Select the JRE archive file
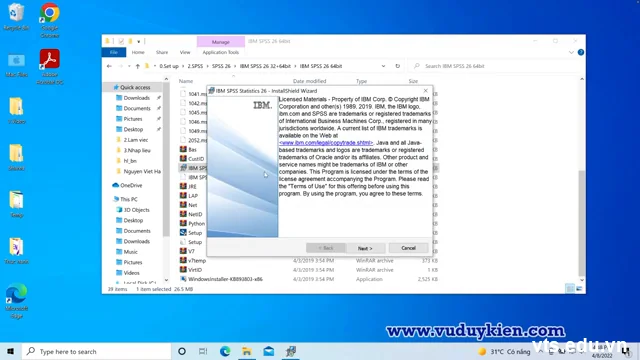Viewport: 640px width, 360px height. (192, 187)
